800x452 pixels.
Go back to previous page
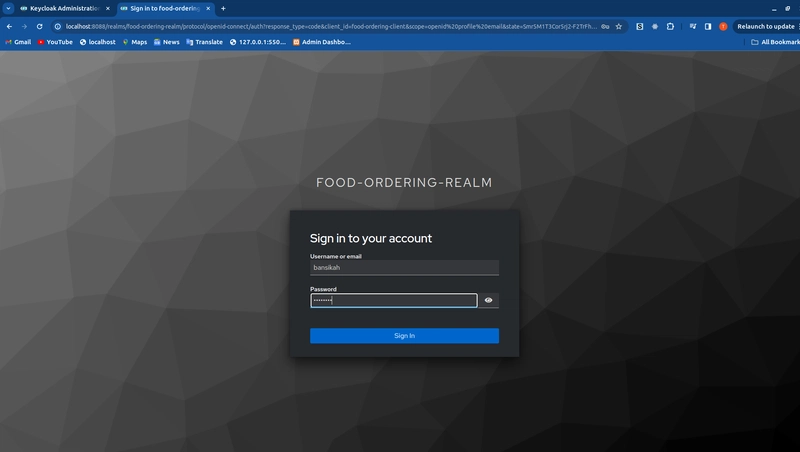click(x=9, y=27)
